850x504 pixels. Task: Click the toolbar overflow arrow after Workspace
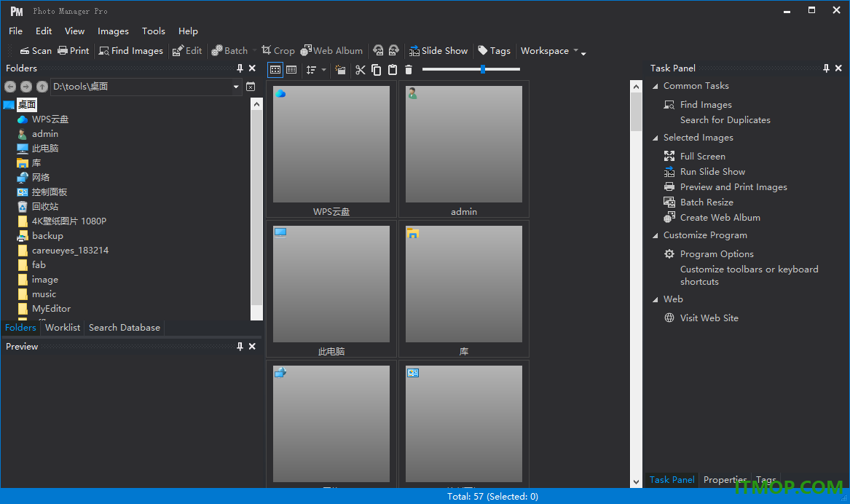click(584, 52)
